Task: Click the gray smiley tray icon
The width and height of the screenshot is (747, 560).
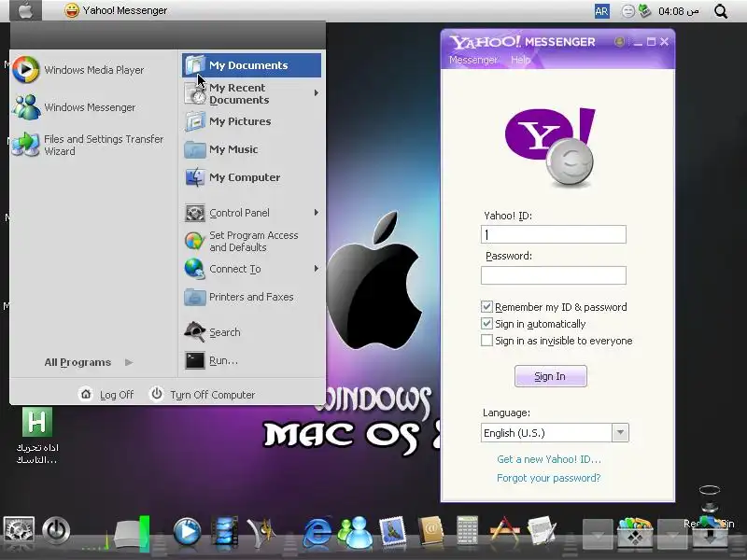Action: (x=627, y=11)
